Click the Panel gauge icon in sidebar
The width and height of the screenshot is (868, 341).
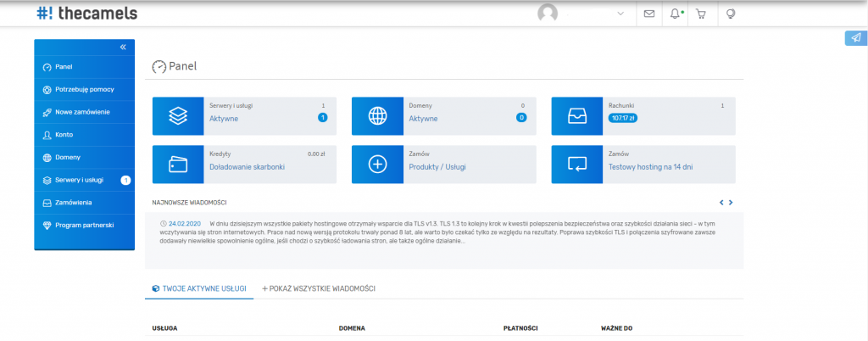coord(47,67)
